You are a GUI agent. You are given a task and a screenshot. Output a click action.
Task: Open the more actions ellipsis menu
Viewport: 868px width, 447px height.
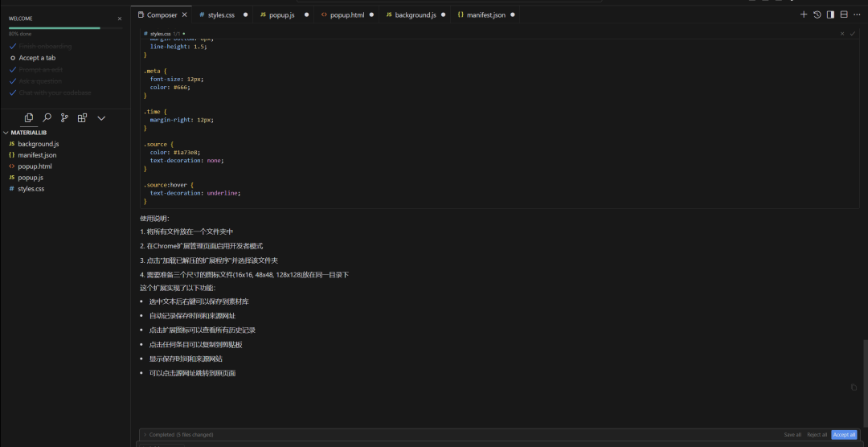click(857, 15)
